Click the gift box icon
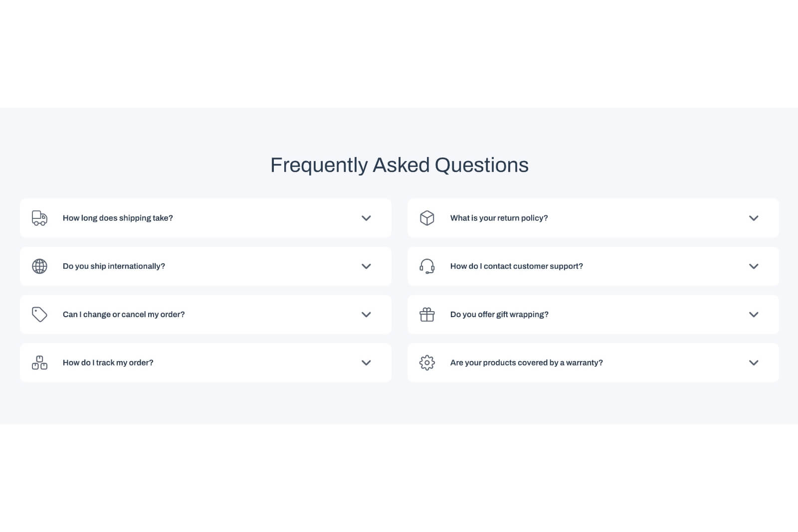This screenshot has width=798, height=532. tap(427, 314)
